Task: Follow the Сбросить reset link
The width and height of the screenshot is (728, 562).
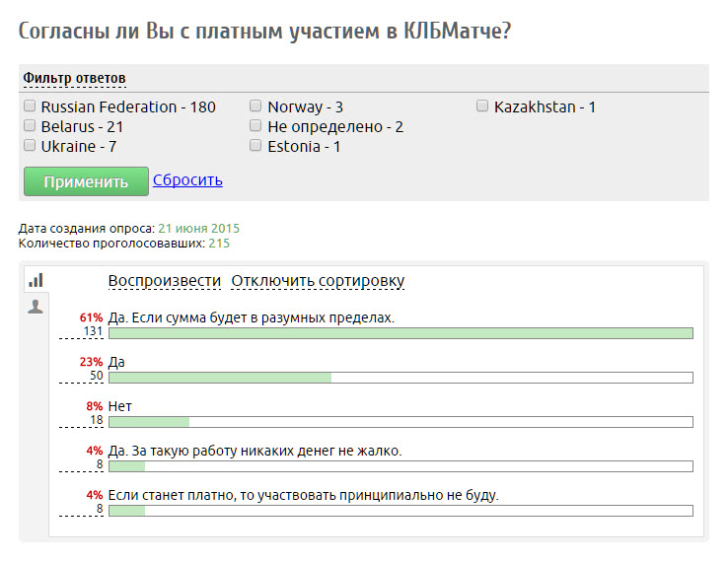Action: (187, 180)
